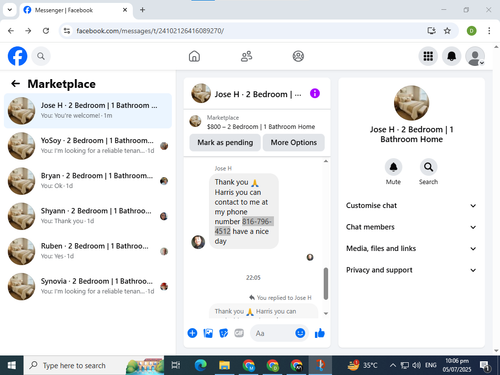
Task: Select Bryan conversation
Action: [x=88, y=181]
